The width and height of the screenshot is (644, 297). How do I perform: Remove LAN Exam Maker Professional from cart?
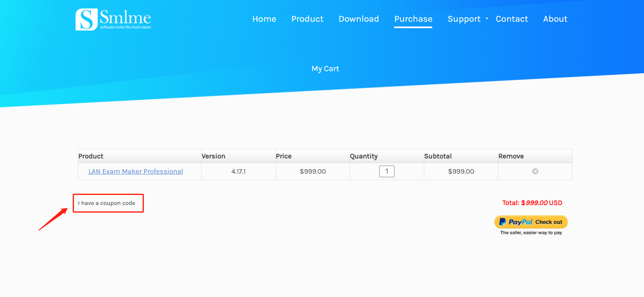[x=535, y=171]
